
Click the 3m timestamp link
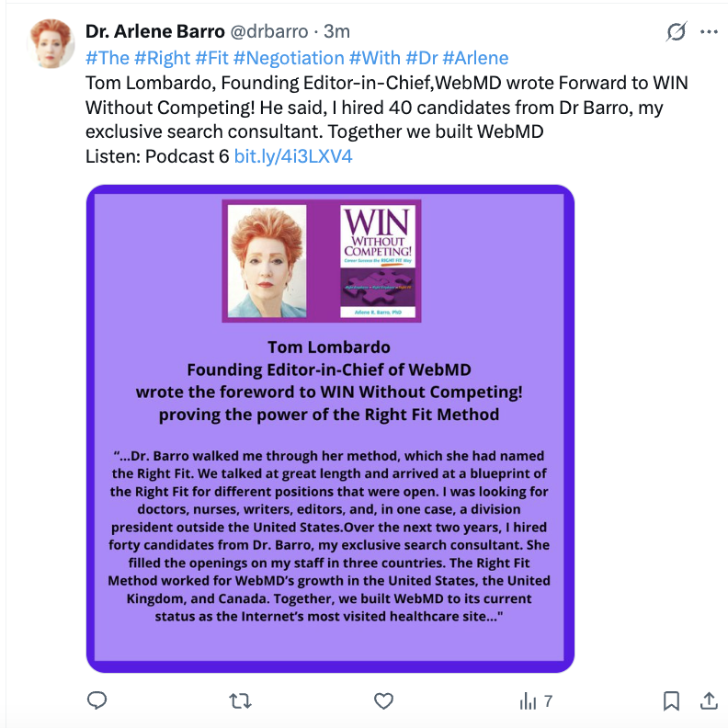(x=336, y=31)
